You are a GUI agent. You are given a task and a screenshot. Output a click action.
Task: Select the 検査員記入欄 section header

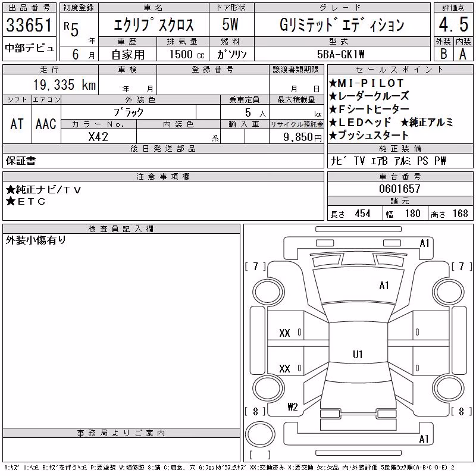coord(121,229)
